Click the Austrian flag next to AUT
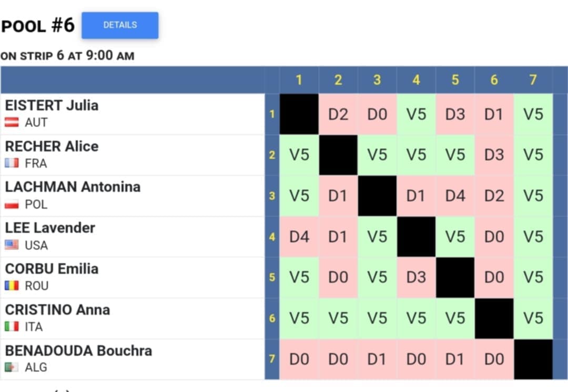568x392 pixels. pyautogui.click(x=12, y=122)
